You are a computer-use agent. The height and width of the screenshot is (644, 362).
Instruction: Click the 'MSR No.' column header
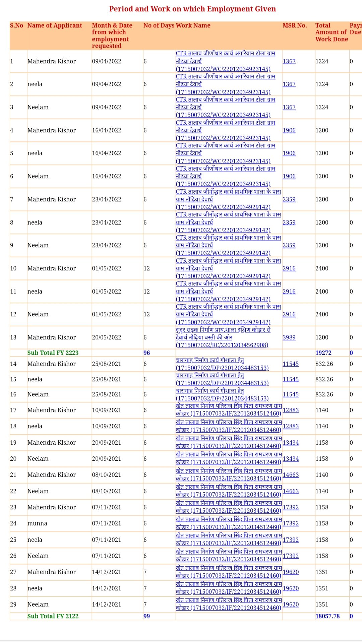295,25
